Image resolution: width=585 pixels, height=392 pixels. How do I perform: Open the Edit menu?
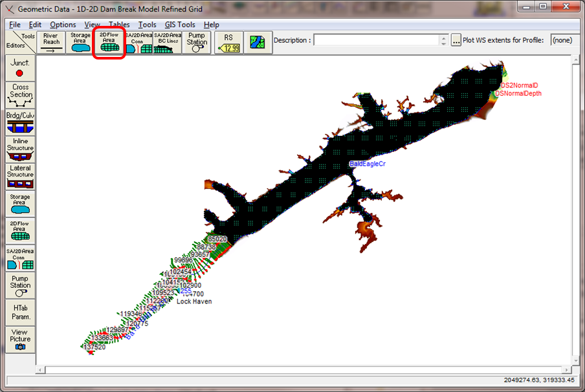35,25
